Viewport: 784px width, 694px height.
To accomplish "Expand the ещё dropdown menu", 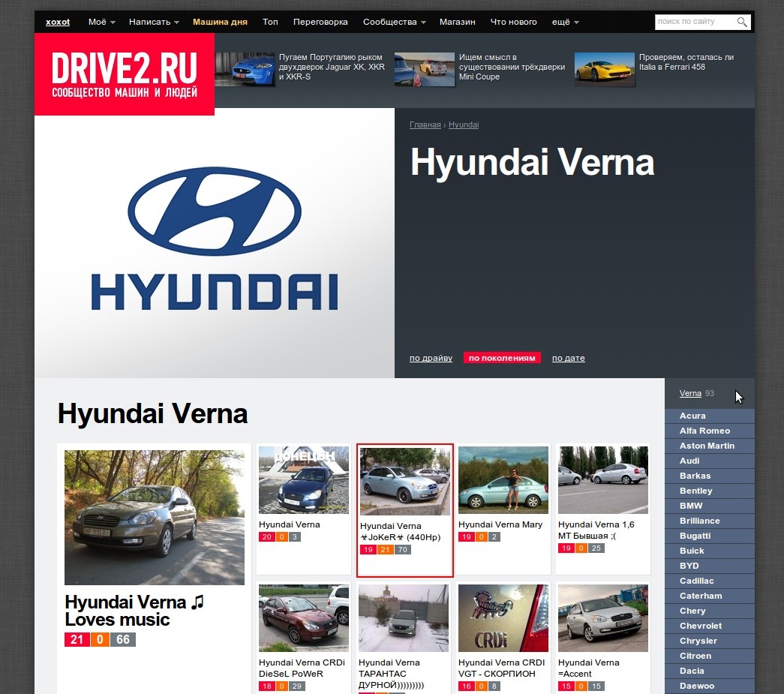I will point(565,22).
